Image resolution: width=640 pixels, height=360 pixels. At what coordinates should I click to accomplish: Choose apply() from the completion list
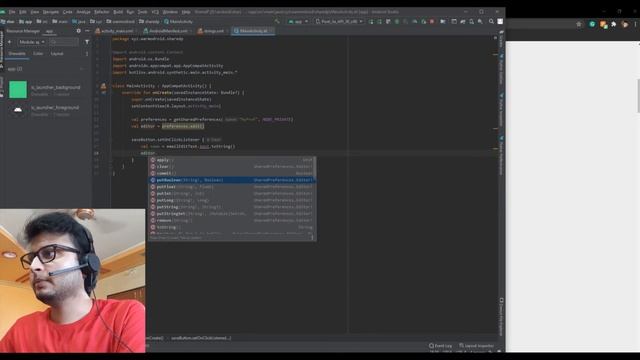(x=232, y=160)
